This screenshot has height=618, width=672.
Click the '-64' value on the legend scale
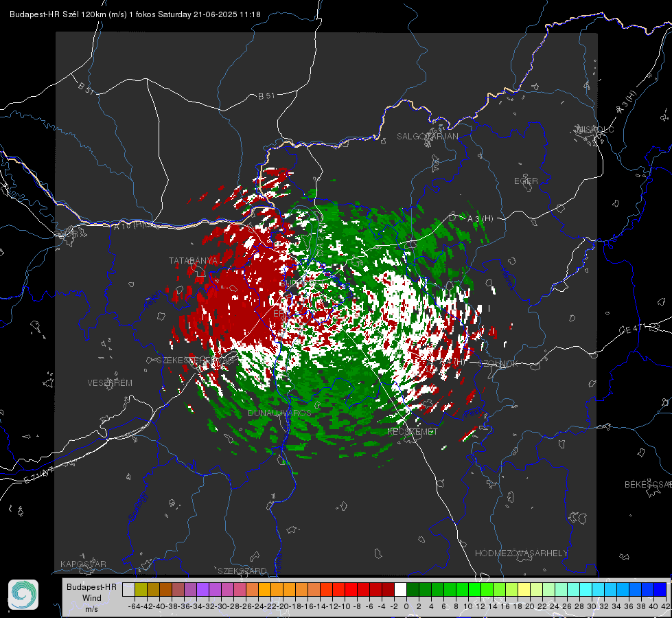(135, 606)
